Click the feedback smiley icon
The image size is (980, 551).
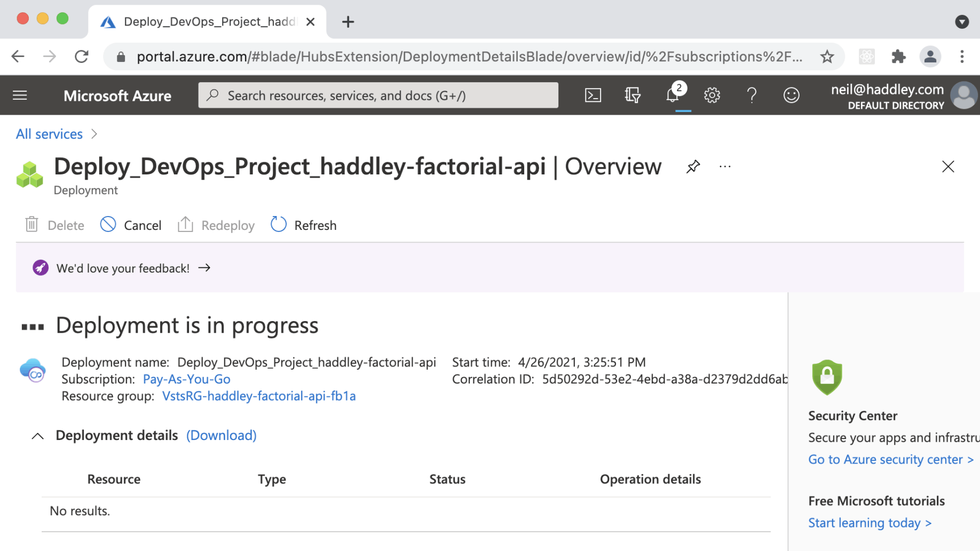coord(791,95)
